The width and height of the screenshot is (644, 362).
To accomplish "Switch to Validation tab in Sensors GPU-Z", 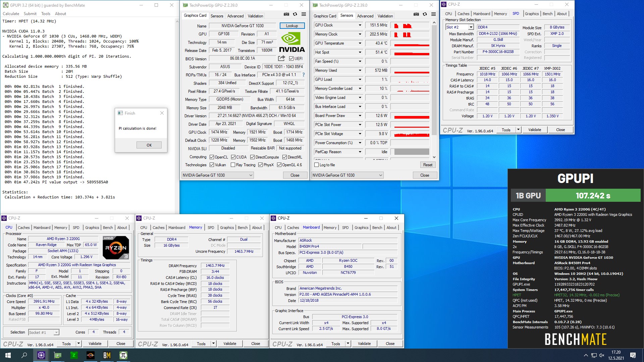I will tap(385, 16).
